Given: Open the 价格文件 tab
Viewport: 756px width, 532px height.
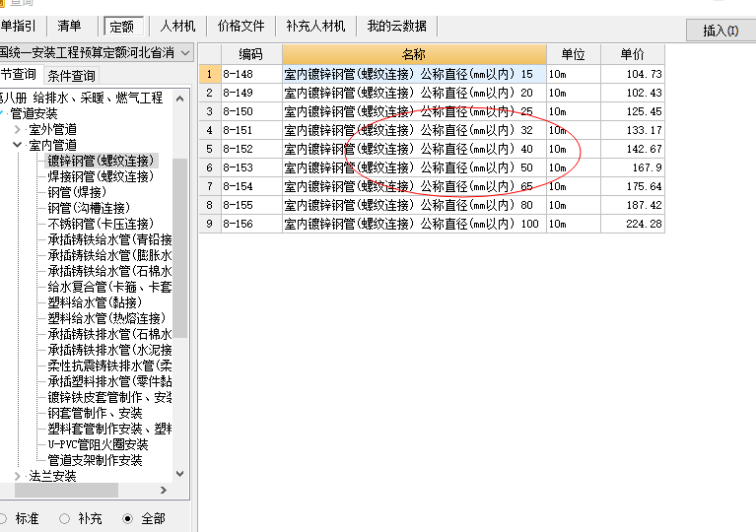Looking at the screenshot, I should tap(241, 26).
